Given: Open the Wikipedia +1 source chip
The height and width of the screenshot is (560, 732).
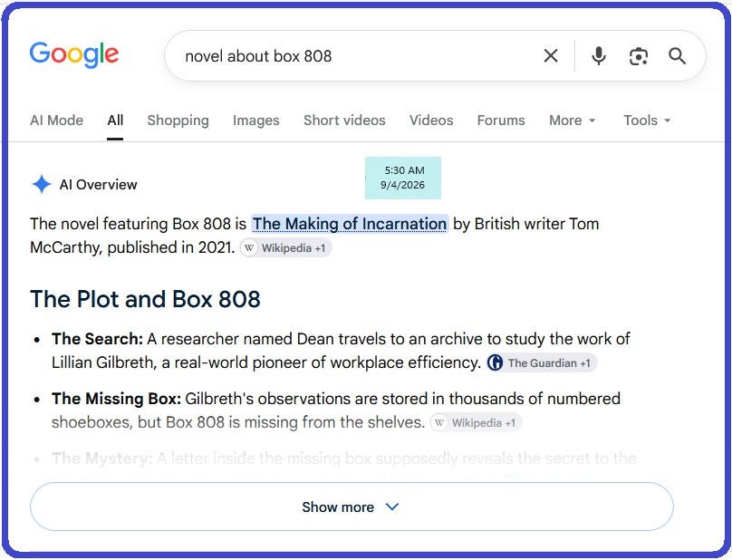Looking at the screenshot, I should (x=285, y=248).
